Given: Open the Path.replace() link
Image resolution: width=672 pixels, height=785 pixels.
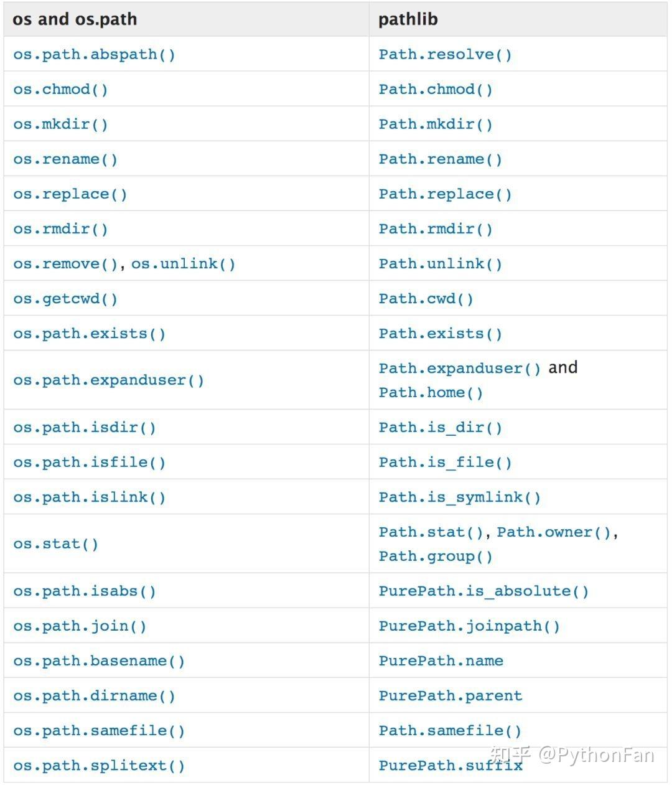Looking at the screenshot, I should (x=446, y=194).
